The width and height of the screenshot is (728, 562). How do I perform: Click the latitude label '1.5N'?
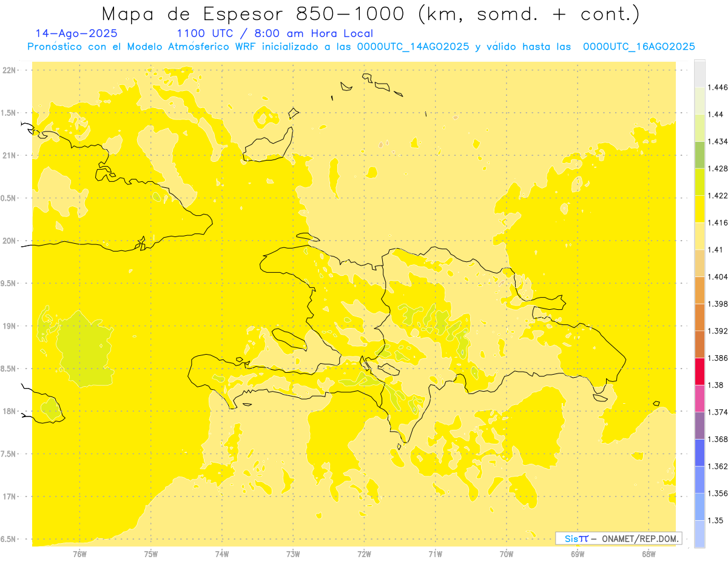tap(9, 113)
